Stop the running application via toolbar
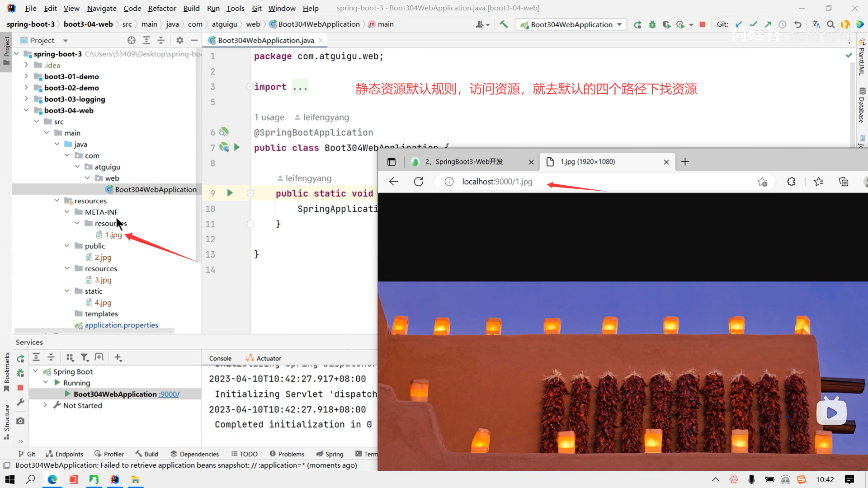The height and width of the screenshot is (488, 868). point(703,24)
